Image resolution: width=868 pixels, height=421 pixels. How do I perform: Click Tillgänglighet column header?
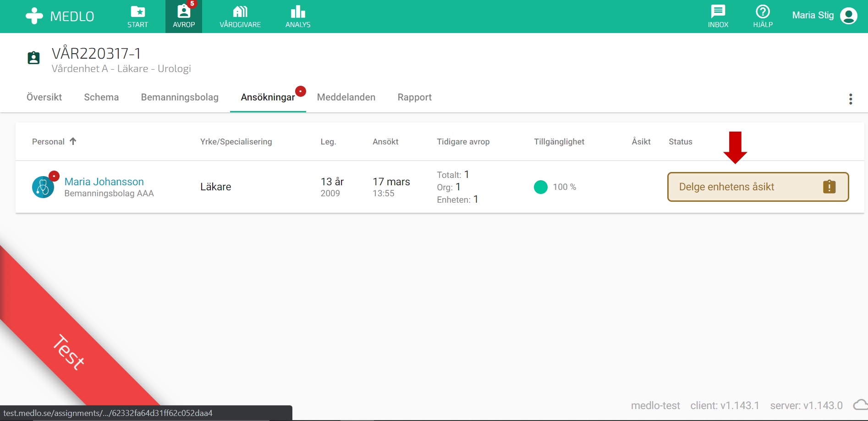point(559,142)
